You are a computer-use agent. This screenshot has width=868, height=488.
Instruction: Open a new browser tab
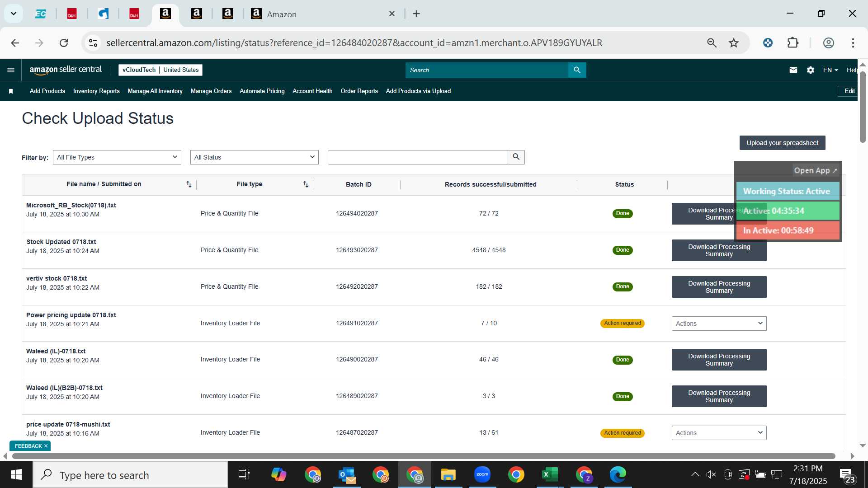coord(416,14)
